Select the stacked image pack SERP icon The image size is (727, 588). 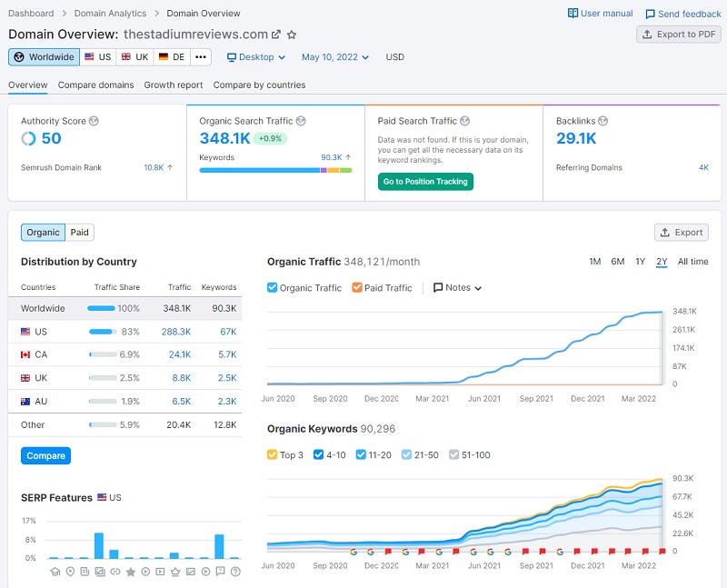click(x=100, y=572)
